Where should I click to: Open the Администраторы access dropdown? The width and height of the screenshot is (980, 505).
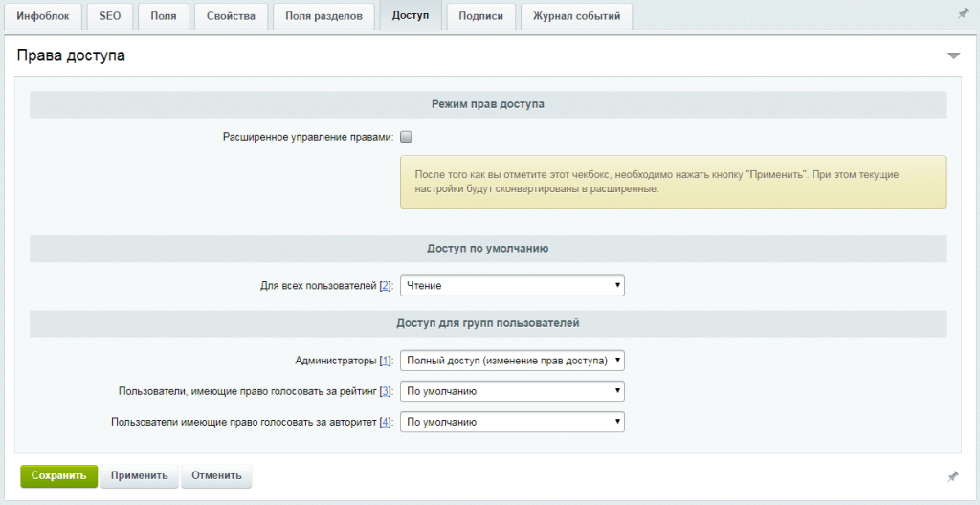512,361
